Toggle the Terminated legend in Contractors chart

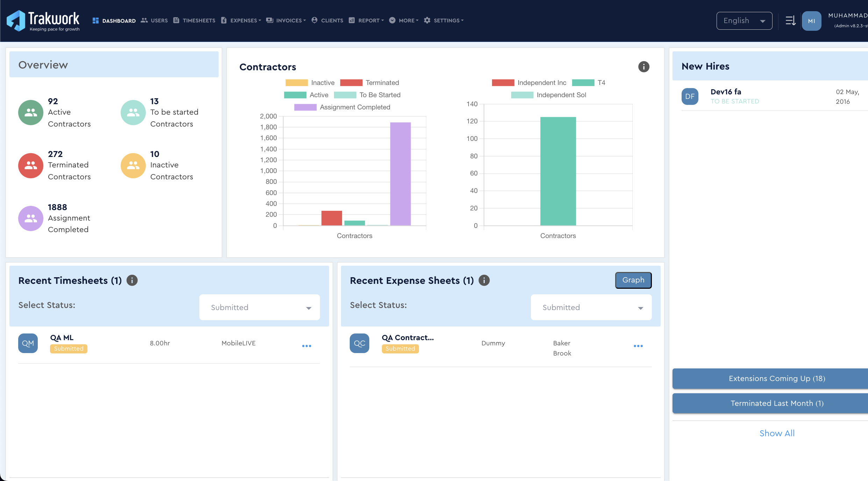coord(369,83)
